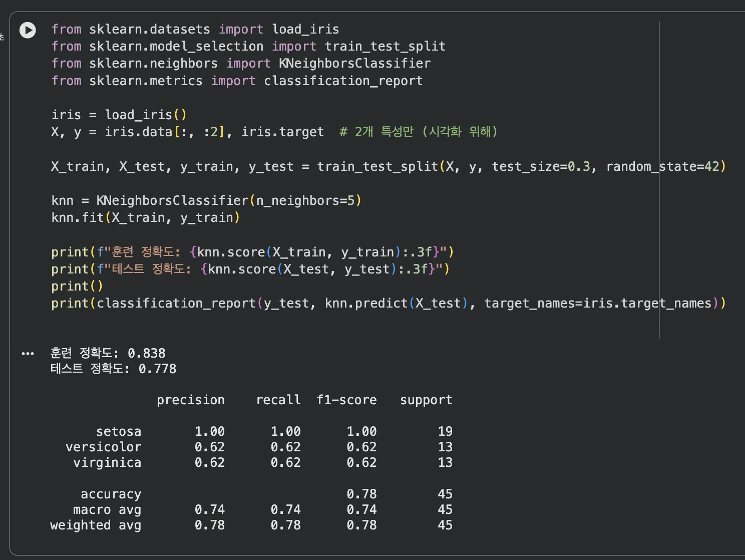Click KNeighborsClassifier in the import line
The width and height of the screenshot is (745, 560).
click(x=354, y=64)
